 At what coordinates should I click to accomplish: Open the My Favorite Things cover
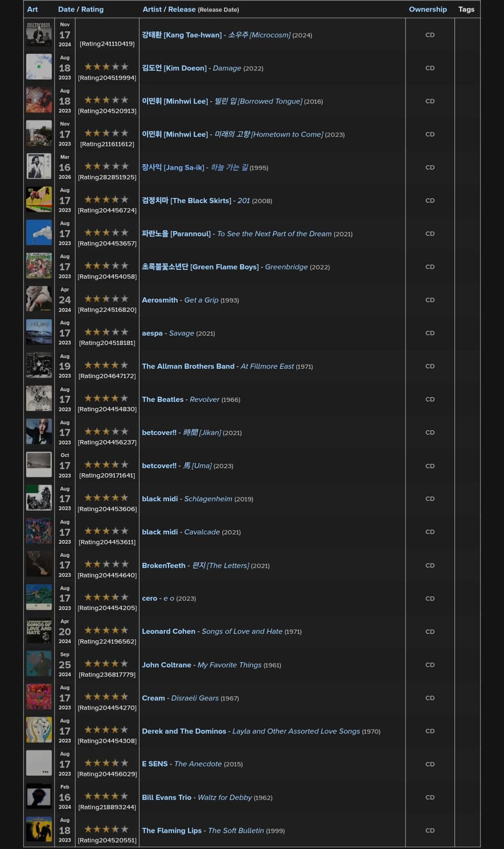pyautogui.click(x=39, y=664)
